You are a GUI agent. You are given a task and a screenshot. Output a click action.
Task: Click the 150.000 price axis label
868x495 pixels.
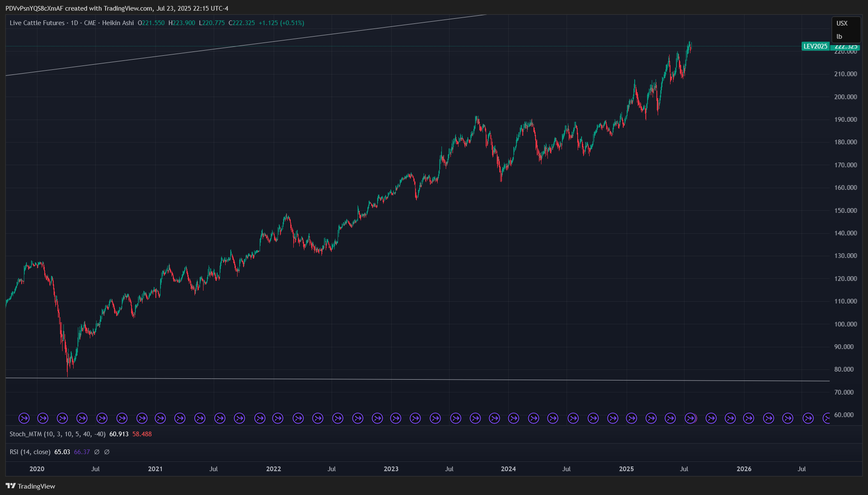845,211
